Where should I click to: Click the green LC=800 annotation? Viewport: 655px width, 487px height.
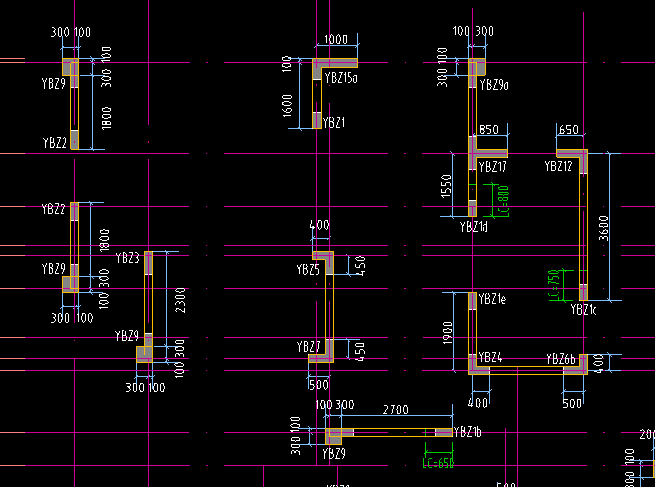tap(504, 201)
